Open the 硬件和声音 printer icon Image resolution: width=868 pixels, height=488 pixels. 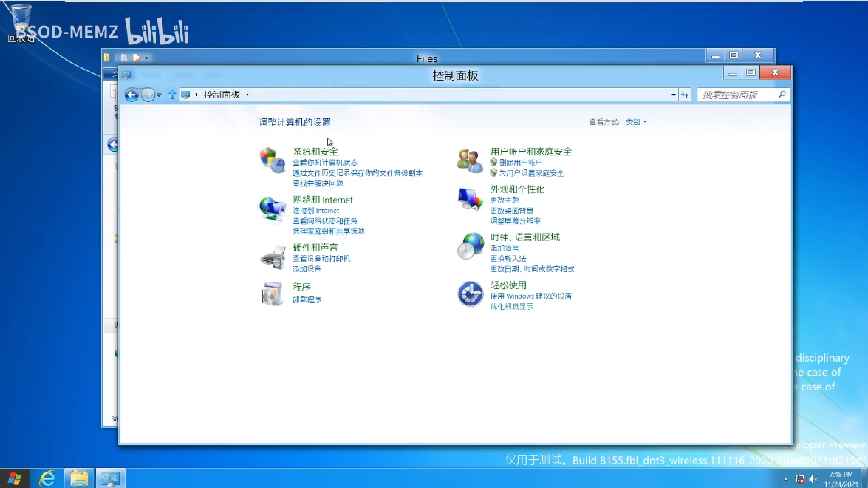point(272,257)
